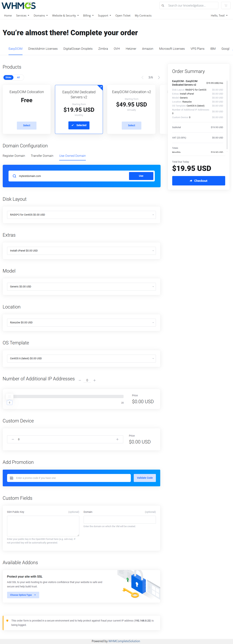Click minus icon in Custom Device

point(13,439)
